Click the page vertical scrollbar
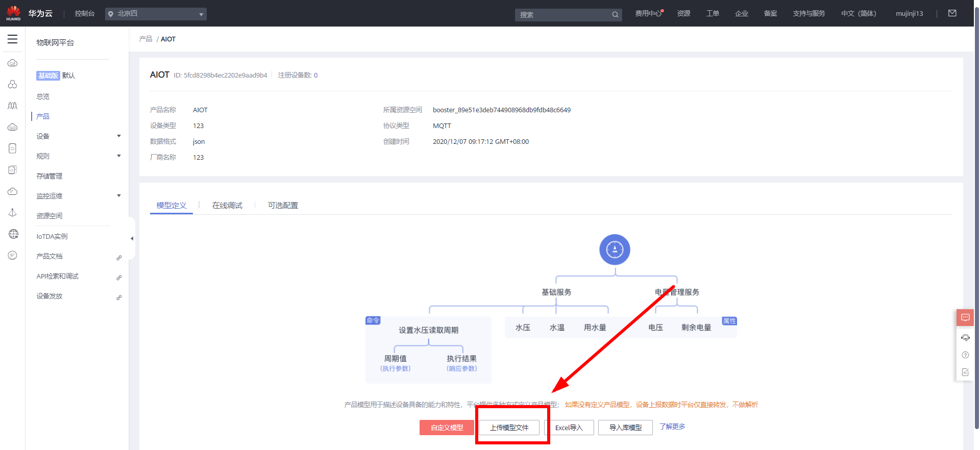The image size is (980, 450). click(977, 217)
